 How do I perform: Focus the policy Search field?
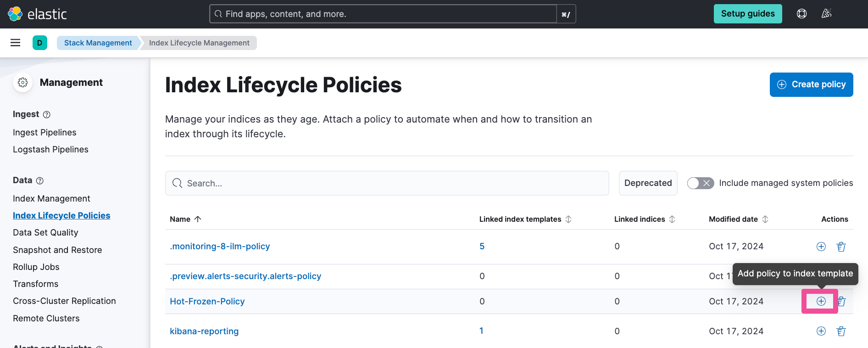click(387, 183)
